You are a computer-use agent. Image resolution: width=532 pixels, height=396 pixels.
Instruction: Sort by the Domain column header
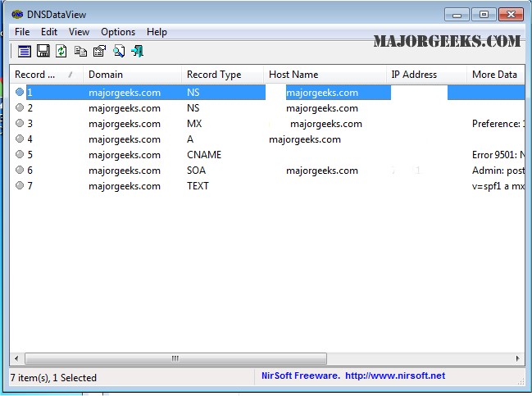[132, 75]
